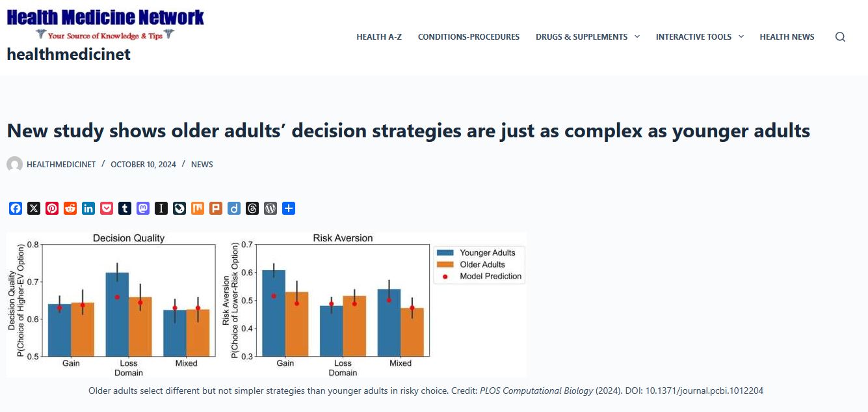Screen dimensions: 868x412
Task: Open more sharing options with the plus icon
Action: pos(289,208)
